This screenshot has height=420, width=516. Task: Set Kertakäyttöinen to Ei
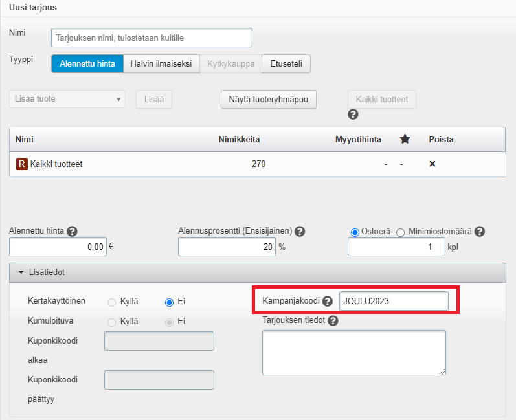(170, 302)
